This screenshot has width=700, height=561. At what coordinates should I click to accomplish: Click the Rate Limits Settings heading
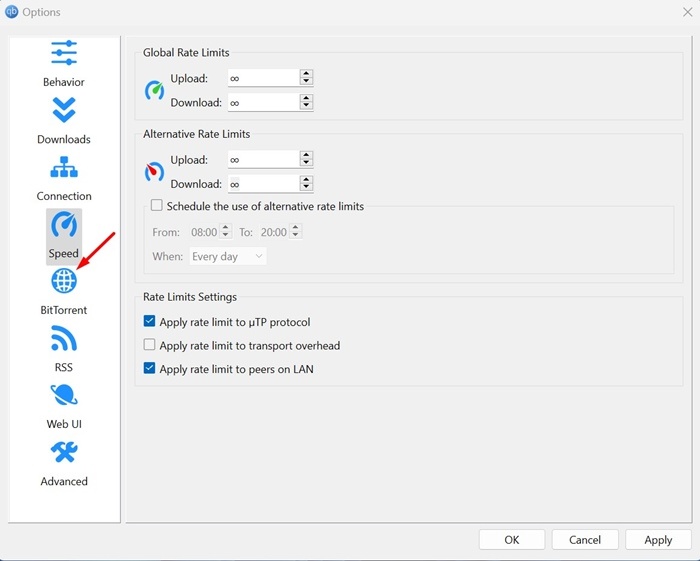tap(190, 297)
